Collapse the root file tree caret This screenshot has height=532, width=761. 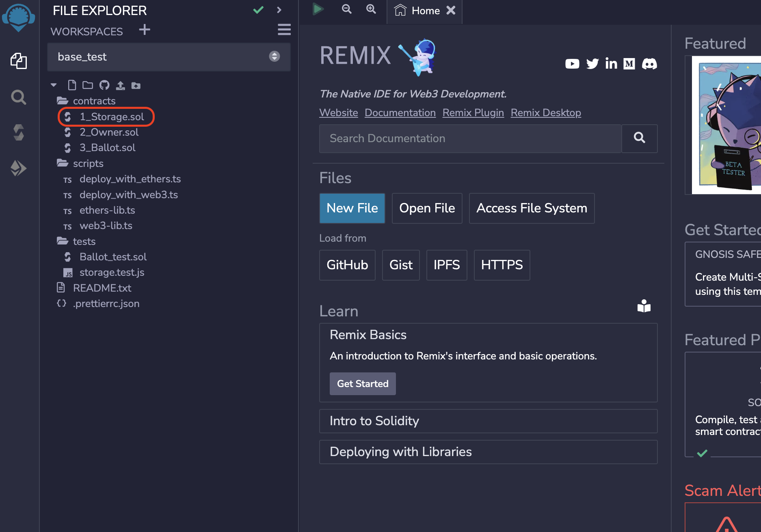(54, 85)
